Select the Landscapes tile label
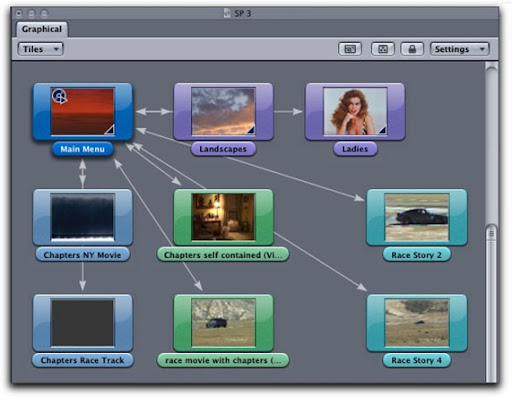 pos(223,149)
